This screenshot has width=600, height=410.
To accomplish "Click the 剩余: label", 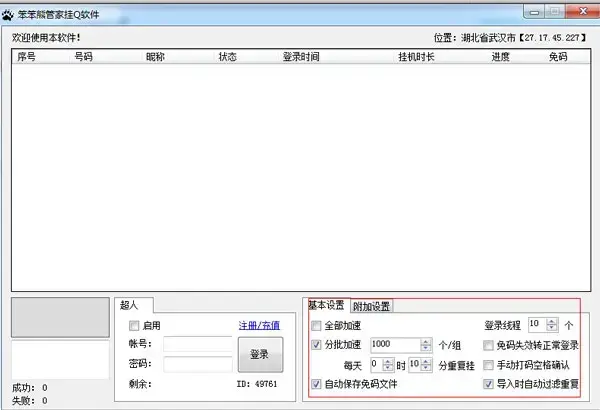I will point(140,384).
